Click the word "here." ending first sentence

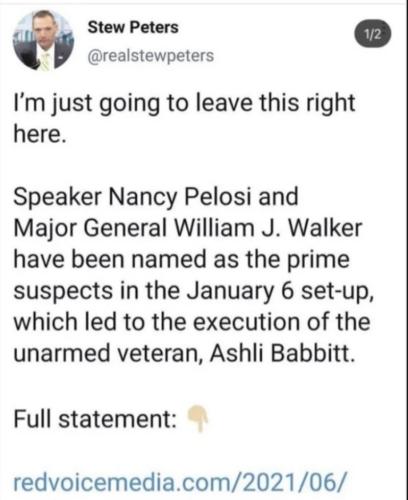click(38, 134)
